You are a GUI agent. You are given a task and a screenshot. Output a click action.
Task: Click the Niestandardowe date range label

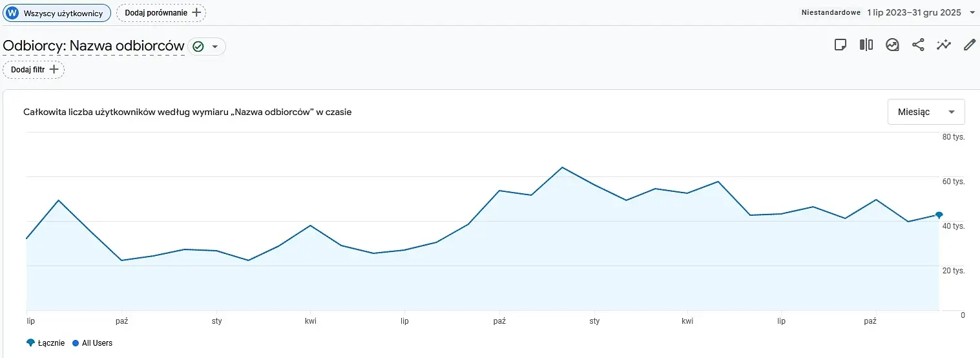(831, 13)
